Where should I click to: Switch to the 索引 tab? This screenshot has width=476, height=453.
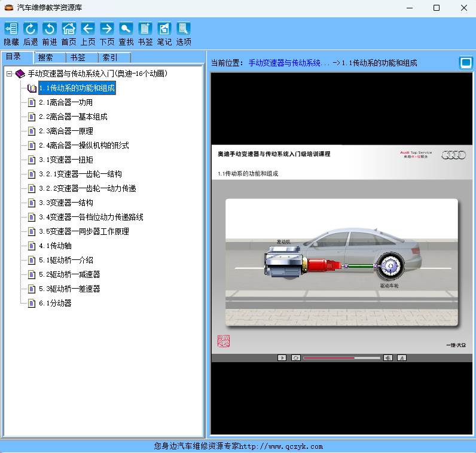[114, 57]
